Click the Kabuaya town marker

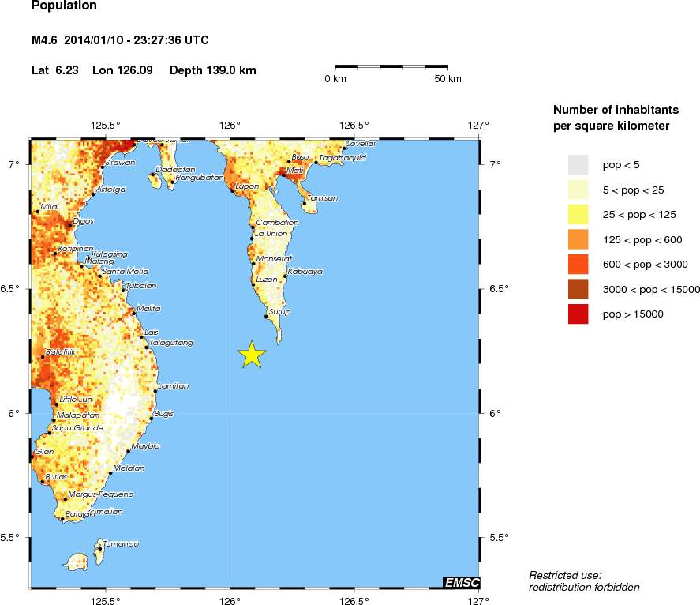coord(285,276)
